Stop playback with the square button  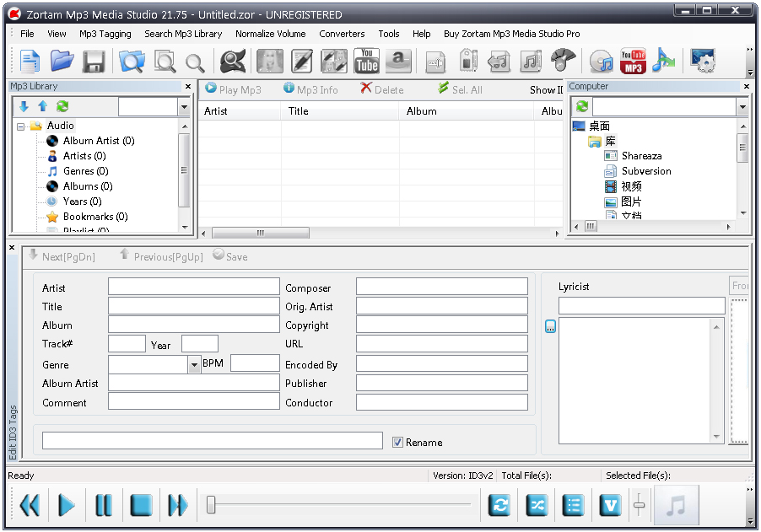coord(141,505)
